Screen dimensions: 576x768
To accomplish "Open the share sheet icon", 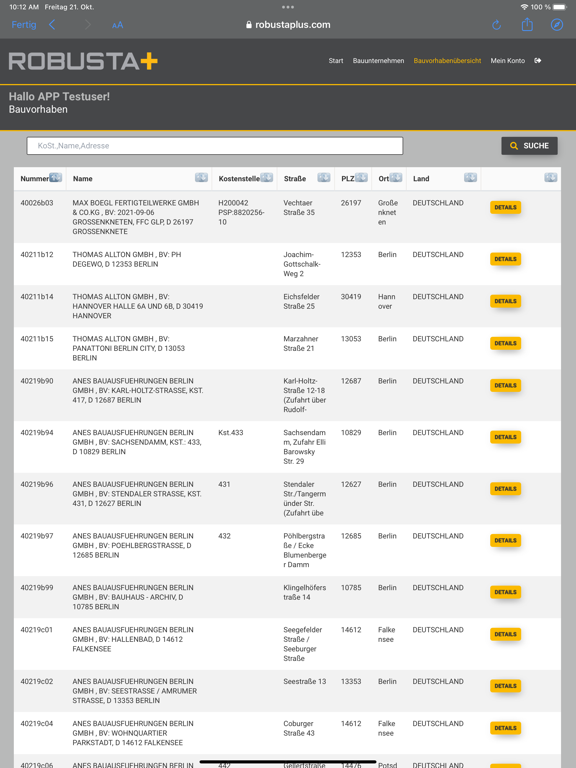I will click(x=527, y=24).
